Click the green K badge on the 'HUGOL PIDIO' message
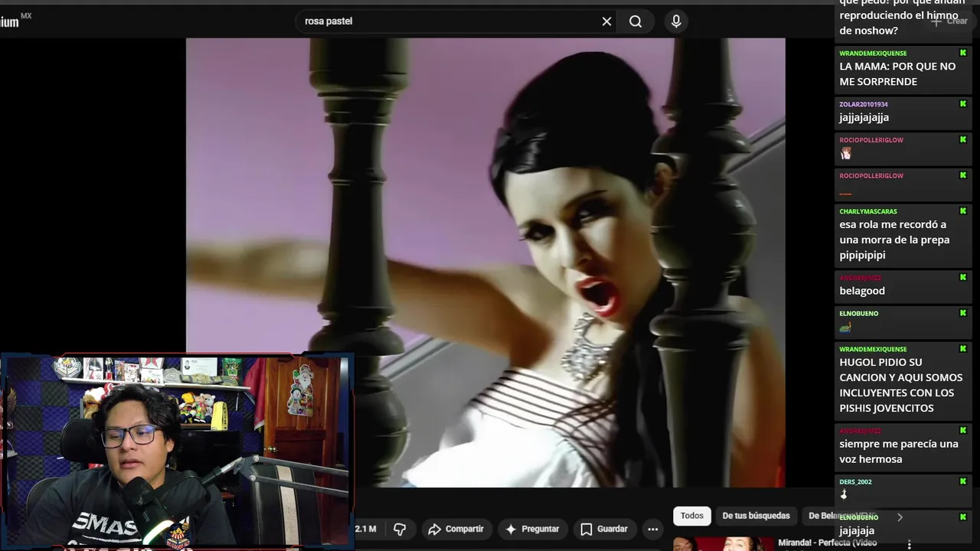 [x=963, y=349]
